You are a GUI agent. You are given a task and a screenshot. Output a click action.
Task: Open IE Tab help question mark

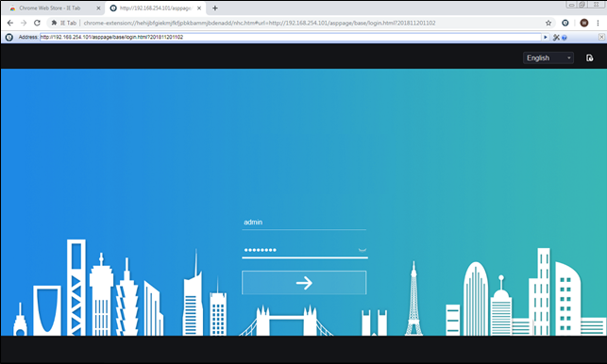(x=564, y=38)
